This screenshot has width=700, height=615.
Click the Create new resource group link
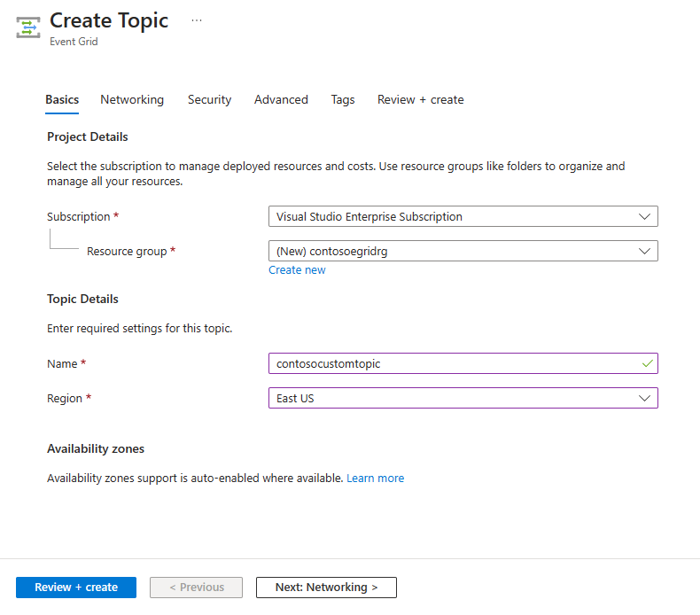[297, 269]
